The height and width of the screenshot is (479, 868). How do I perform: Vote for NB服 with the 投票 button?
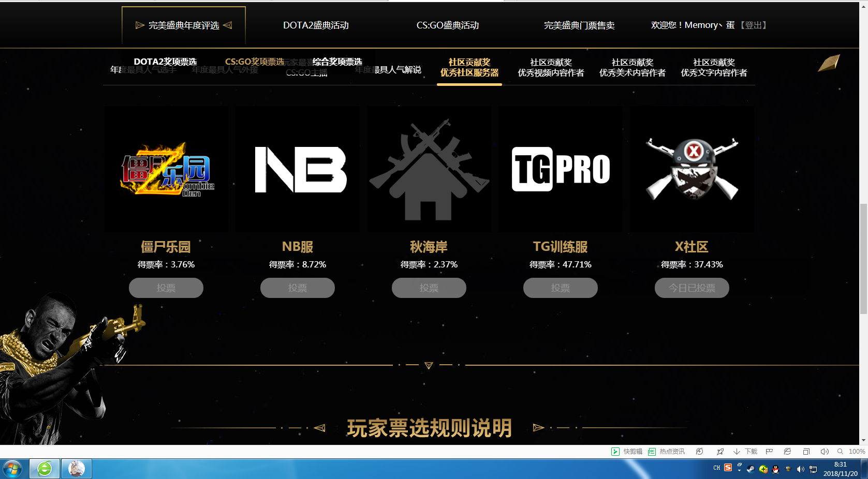click(x=297, y=288)
